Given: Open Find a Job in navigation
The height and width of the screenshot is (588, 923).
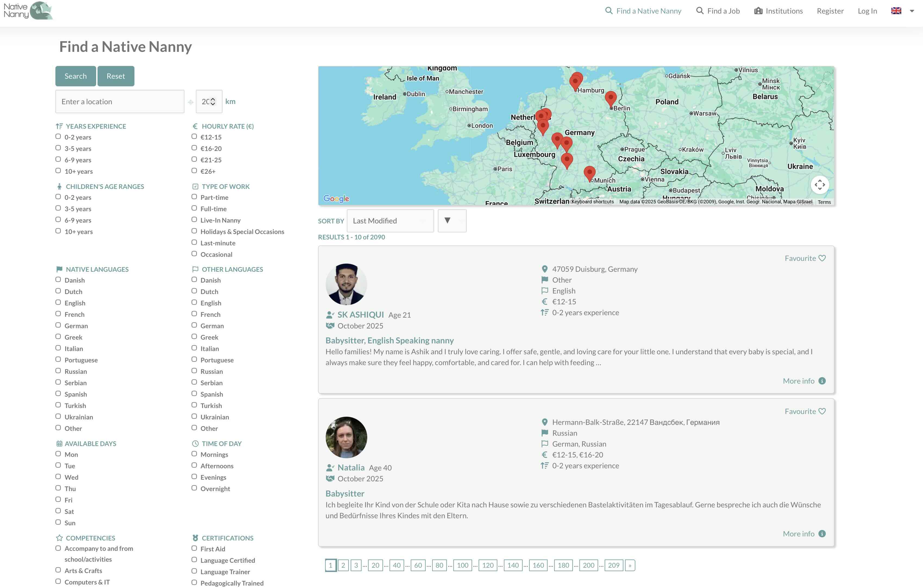Looking at the screenshot, I should click(718, 11).
